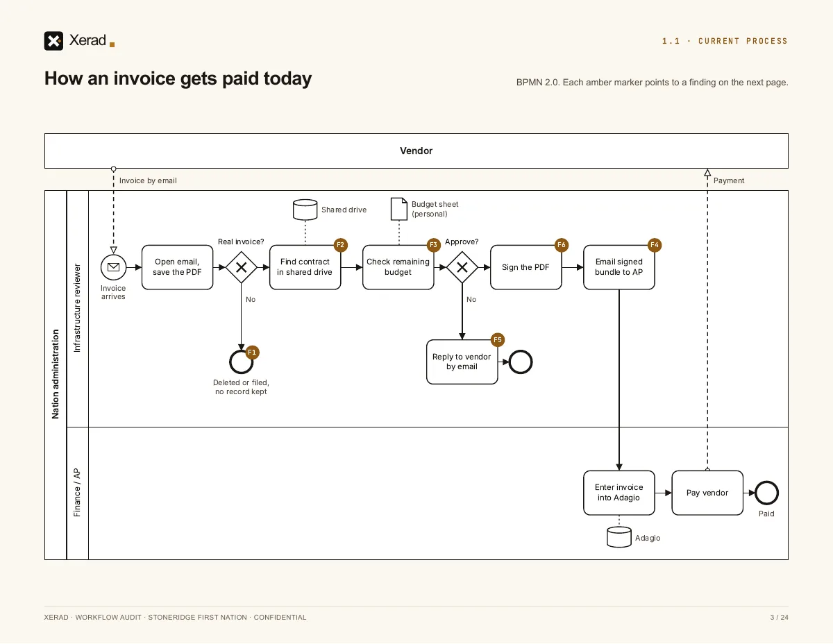Click the "Find contract in shared drive" task

click(x=305, y=267)
